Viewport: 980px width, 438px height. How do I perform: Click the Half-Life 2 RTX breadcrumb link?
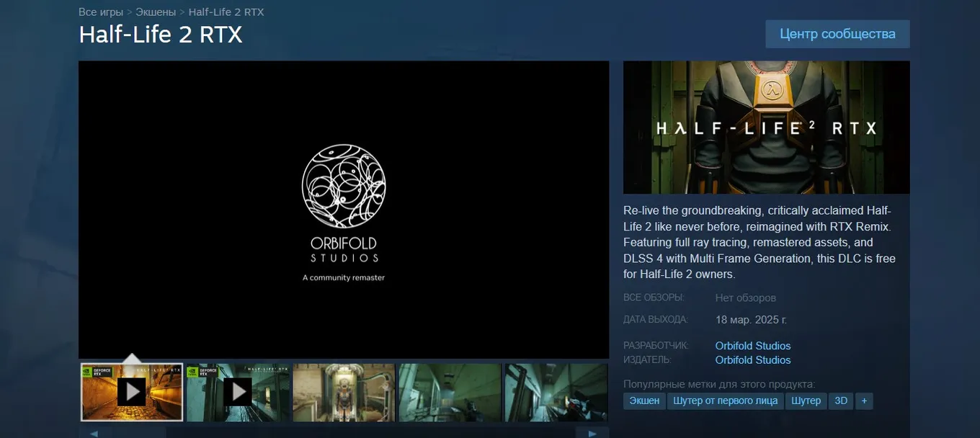[226, 12]
